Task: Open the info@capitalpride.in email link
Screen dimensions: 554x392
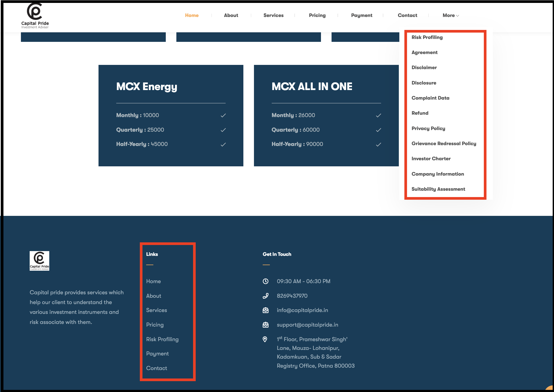Action: coord(302,310)
